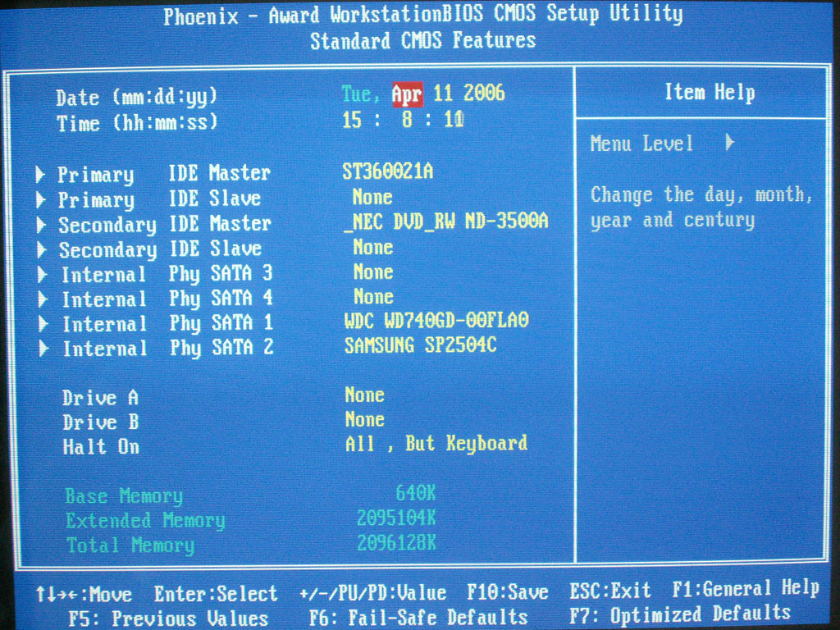Change Halt On setting All, But Keyboard
The height and width of the screenshot is (630, 840).
pyautogui.click(x=436, y=444)
